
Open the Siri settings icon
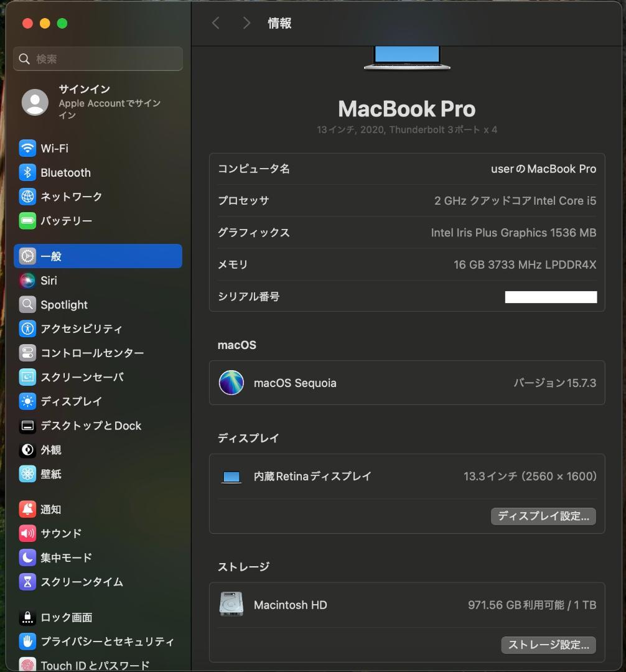point(27,281)
